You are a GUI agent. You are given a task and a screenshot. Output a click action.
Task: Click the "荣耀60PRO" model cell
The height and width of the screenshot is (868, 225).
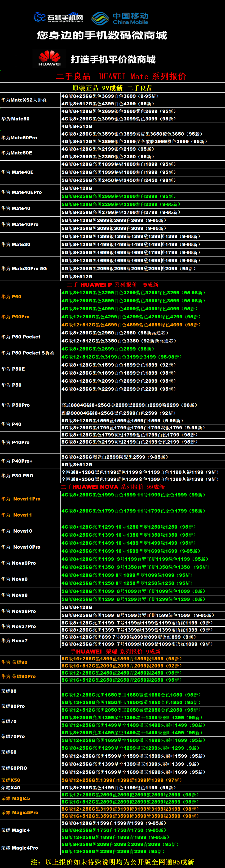30,768
